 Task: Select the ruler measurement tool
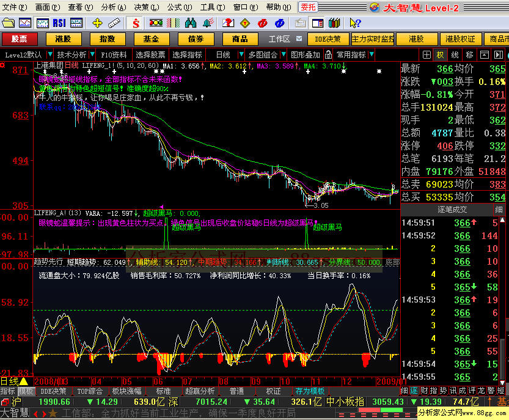114,23
